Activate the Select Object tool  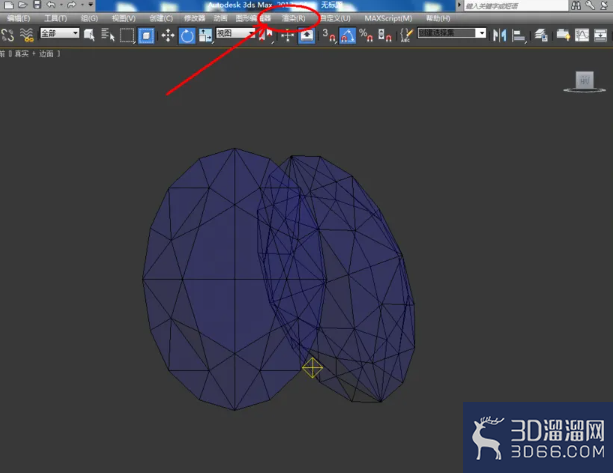click(89, 35)
